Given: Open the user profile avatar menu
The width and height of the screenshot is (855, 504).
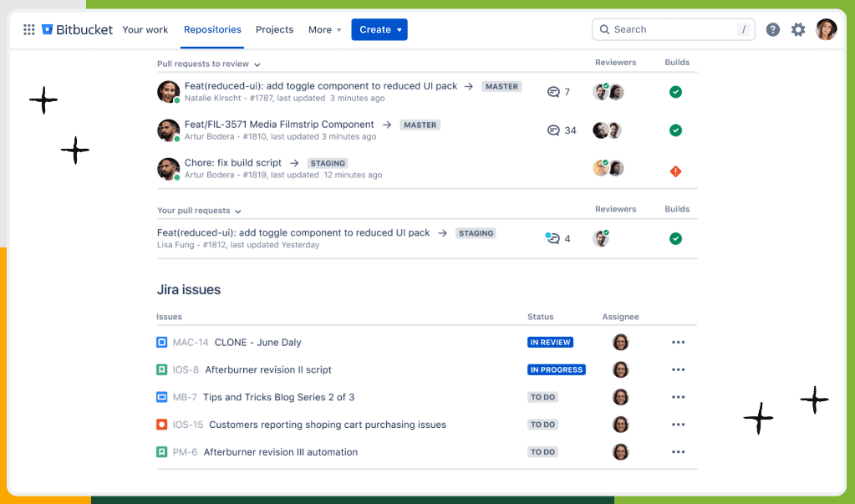Looking at the screenshot, I should [x=826, y=30].
